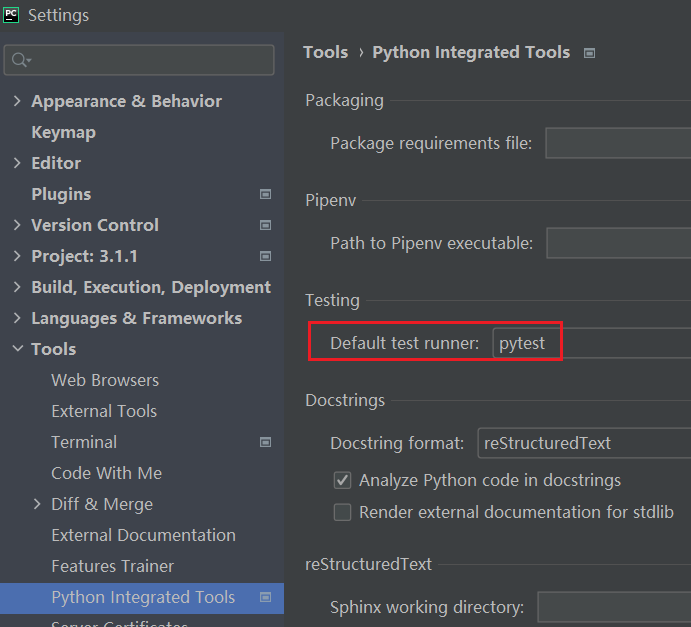Viewport: 691px width, 627px height.
Task: Click the Tools breadcrumb link
Action: coord(326,52)
